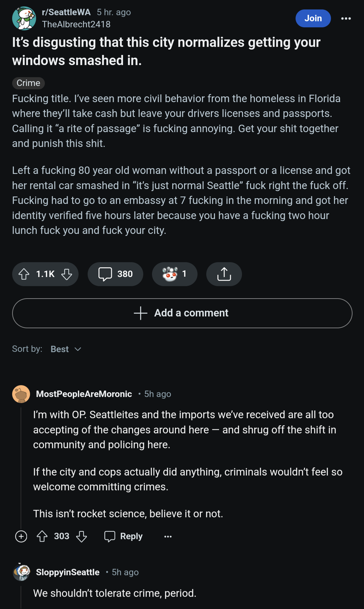Open more options on MostPeopleAreMoronic's comment
The width and height of the screenshot is (364, 609).
168,536
